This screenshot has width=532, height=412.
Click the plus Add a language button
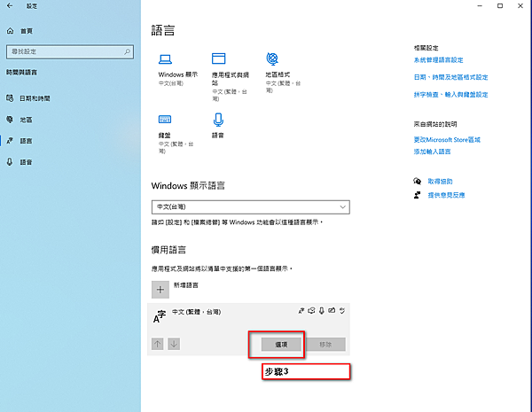160,290
